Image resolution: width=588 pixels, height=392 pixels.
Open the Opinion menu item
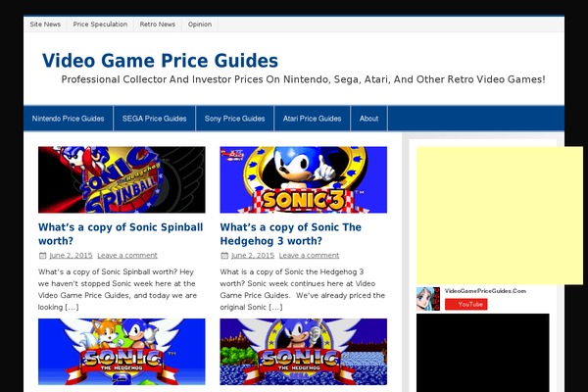200,24
